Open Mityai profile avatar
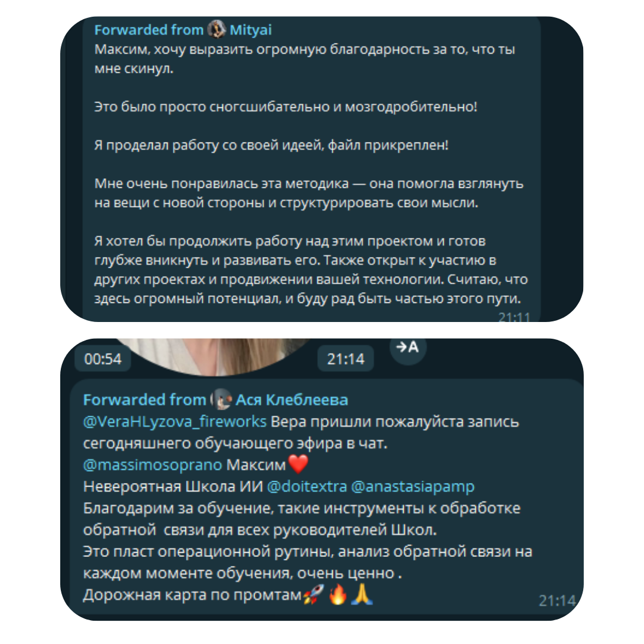The height and width of the screenshot is (644, 644). (216, 30)
